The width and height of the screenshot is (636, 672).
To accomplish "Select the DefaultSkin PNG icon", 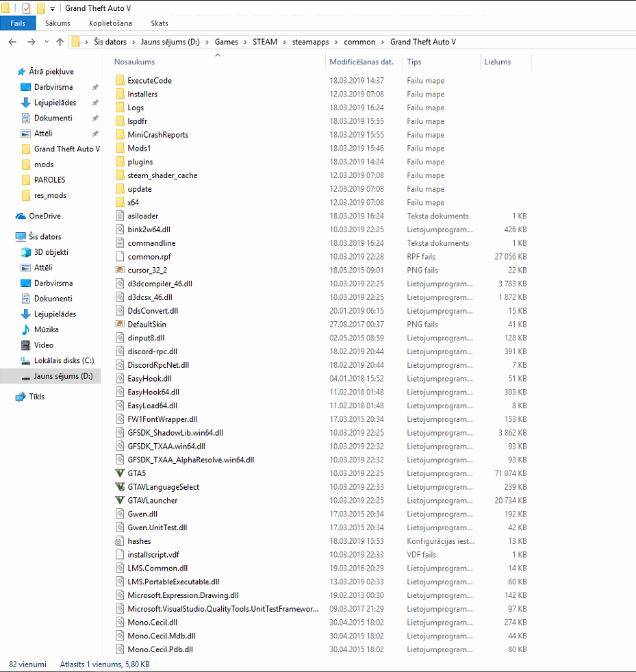I will point(120,324).
